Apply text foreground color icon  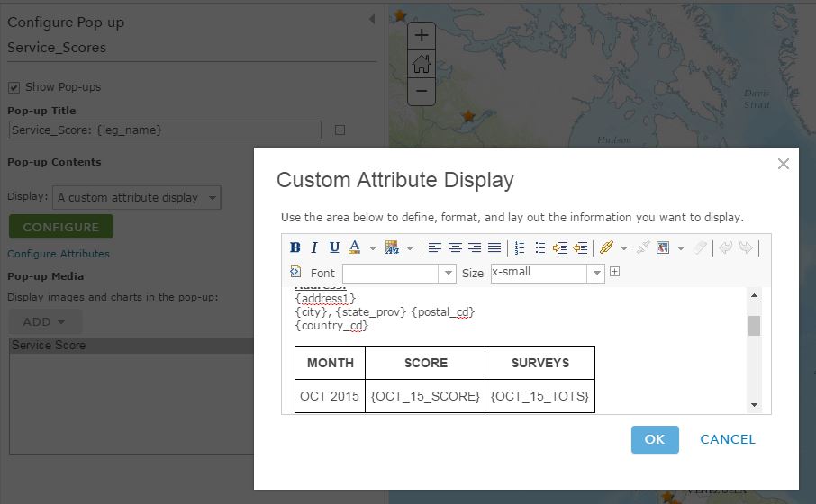point(354,247)
